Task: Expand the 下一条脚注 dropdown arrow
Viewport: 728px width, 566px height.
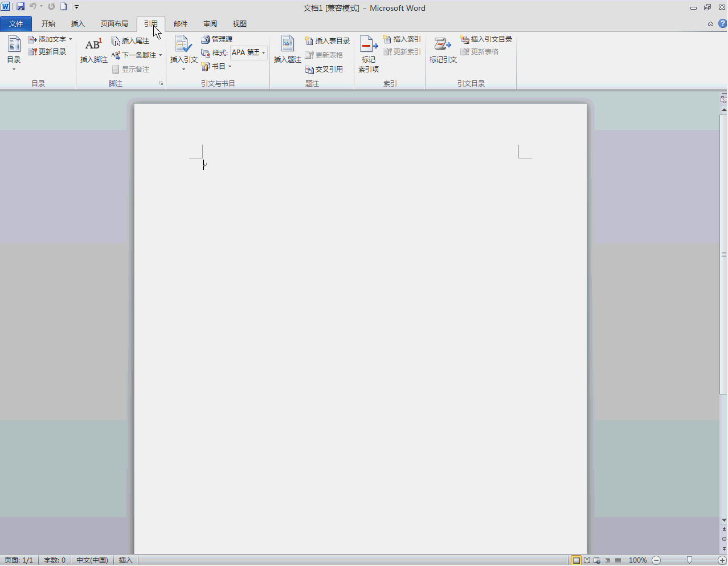Action: 161,55
